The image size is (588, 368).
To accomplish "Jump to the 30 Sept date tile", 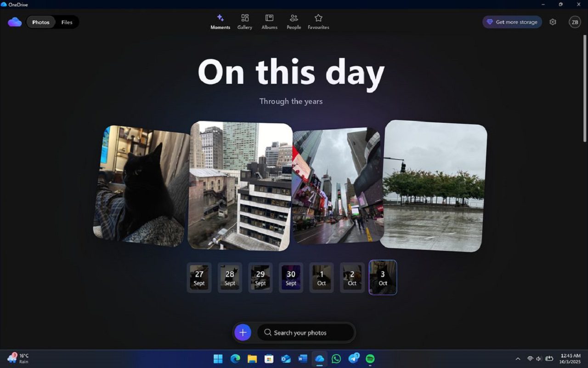I will 291,278.
